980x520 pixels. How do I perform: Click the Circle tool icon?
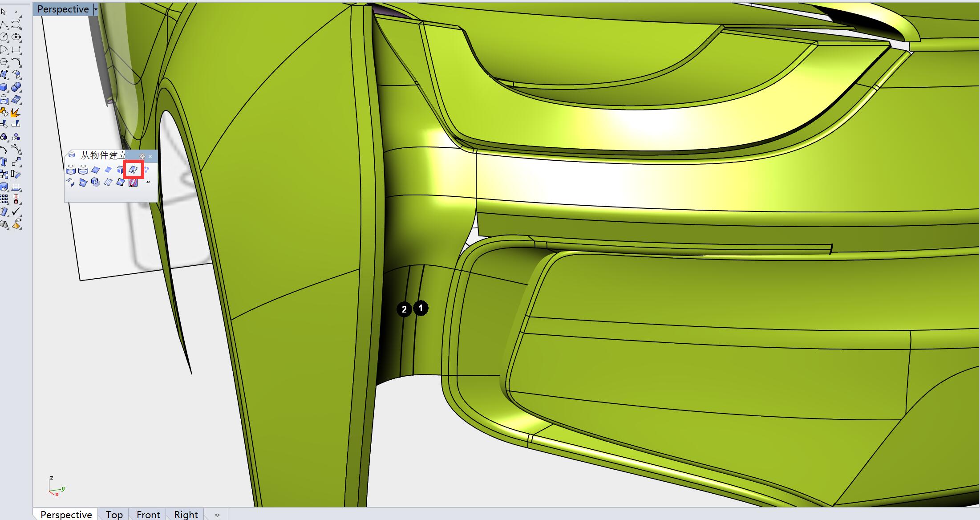point(4,37)
